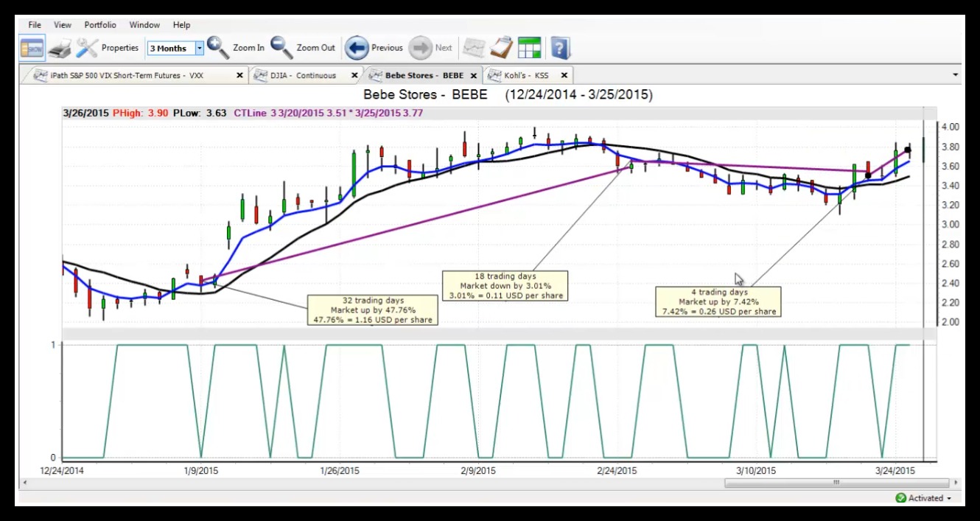Click the 18 trading days annotation box
The width and height of the screenshot is (980, 521).
(x=505, y=286)
